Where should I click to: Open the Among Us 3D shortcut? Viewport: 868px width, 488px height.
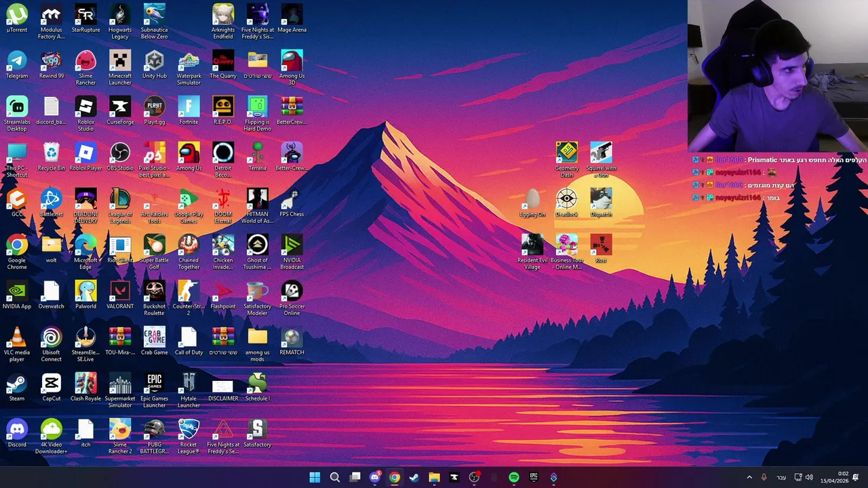click(x=292, y=68)
